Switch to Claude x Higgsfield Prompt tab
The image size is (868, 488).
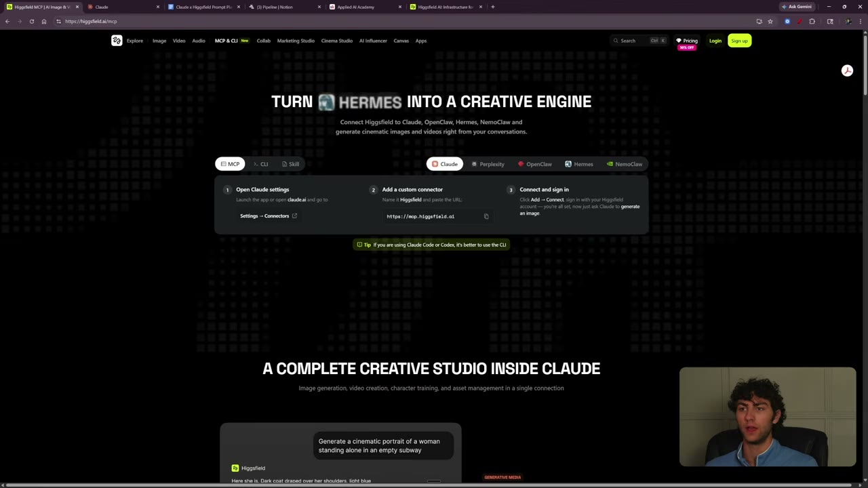click(x=203, y=7)
